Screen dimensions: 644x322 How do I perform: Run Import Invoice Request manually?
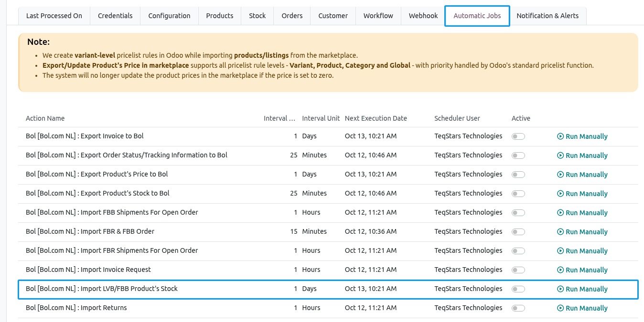(x=582, y=270)
